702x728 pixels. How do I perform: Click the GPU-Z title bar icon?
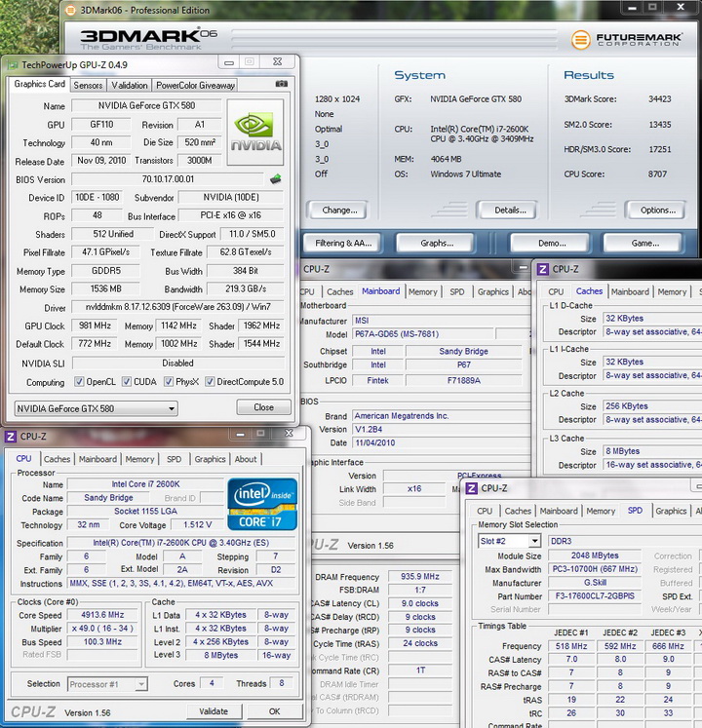click(x=13, y=65)
